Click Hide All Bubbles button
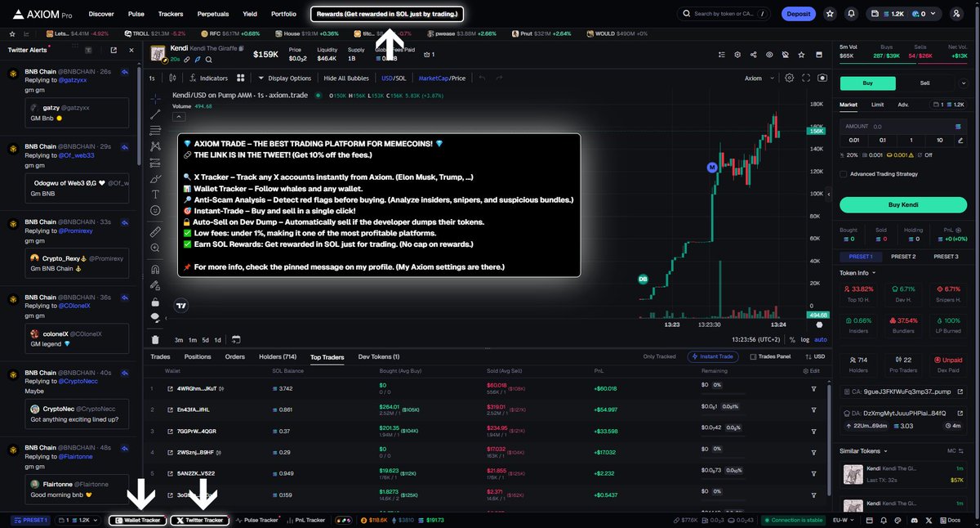Viewport: 980px width, 528px height. [346, 78]
